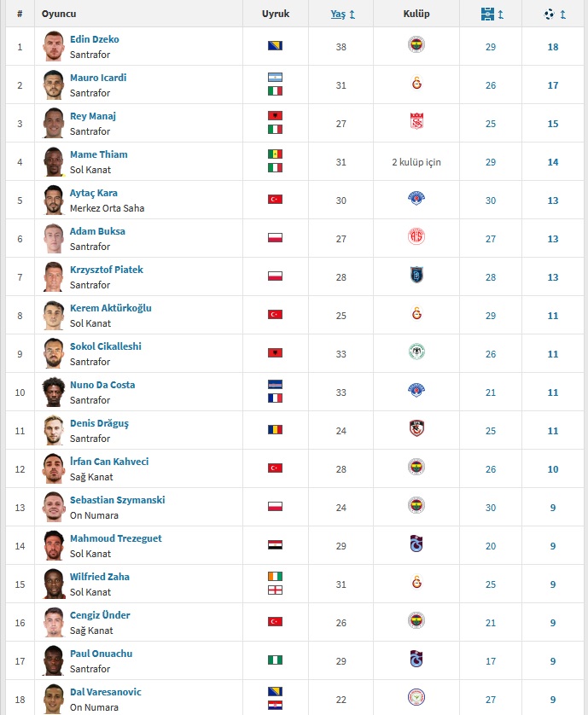Sort by matches played pitch icon
This screenshot has height=715, width=588.
click(487, 15)
